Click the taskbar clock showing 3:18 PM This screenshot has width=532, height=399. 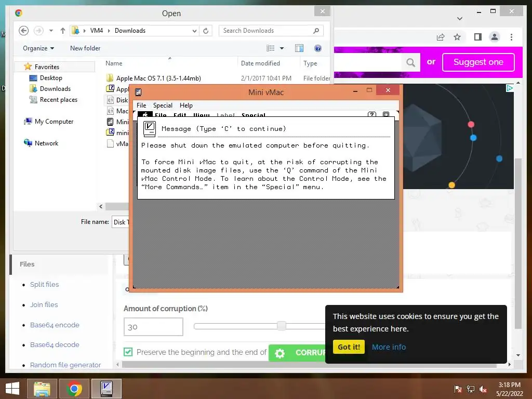(x=509, y=389)
